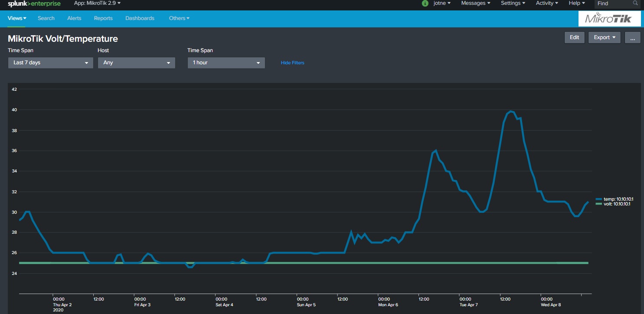Click the Find input field
The height and width of the screenshot is (314, 644).
[x=618, y=3]
